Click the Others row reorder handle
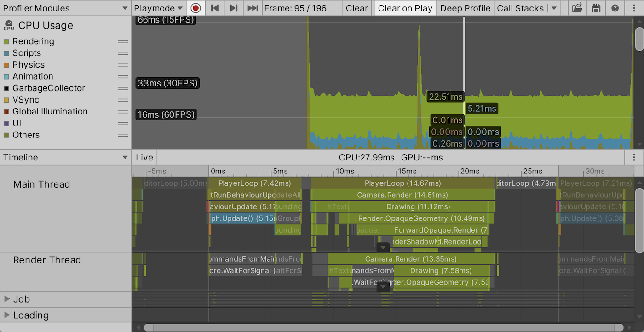 (123, 135)
